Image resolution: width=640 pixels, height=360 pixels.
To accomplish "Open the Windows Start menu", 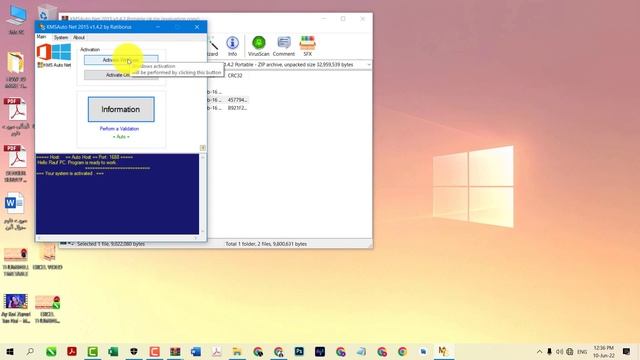I will point(9,351).
